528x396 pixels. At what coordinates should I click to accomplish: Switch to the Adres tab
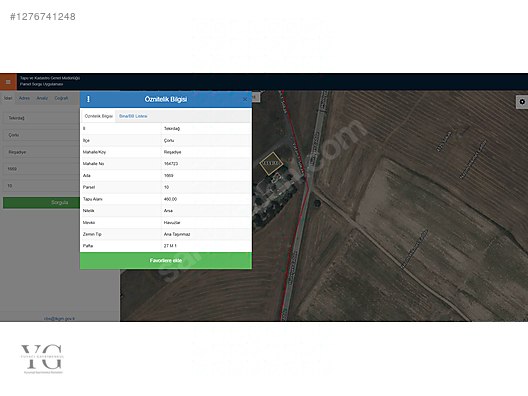click(24, 98)
